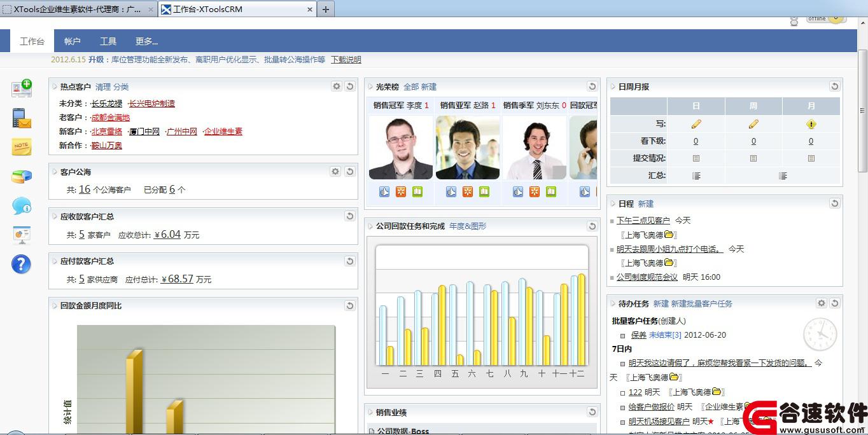Open schedule item 公司制度规范会议
The width and height of the screenshot is (868, 435).
coord(647,277)
